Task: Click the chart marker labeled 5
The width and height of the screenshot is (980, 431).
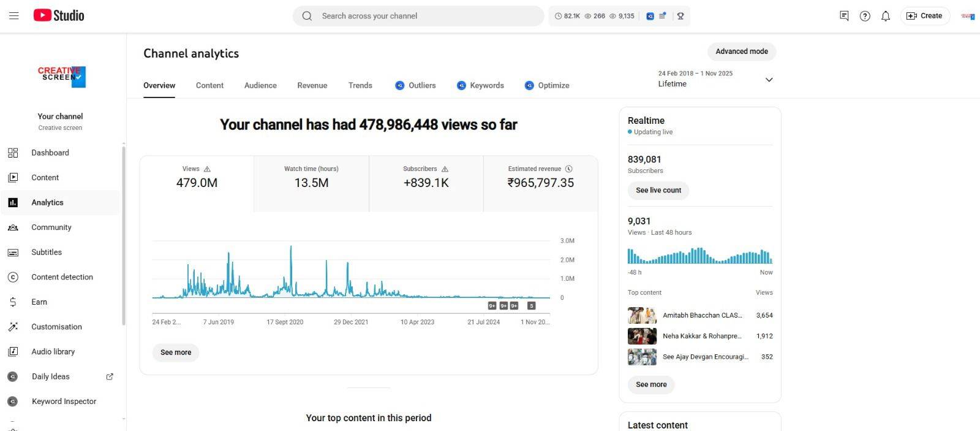Action: point(531,306)
